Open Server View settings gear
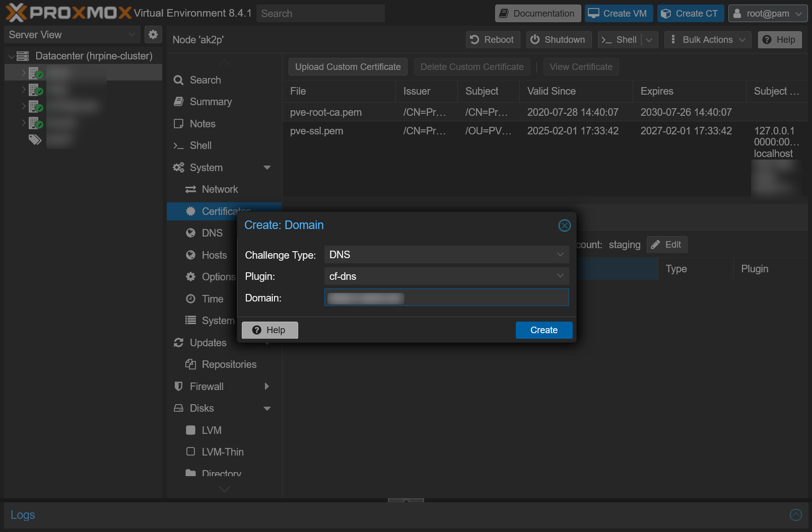The width and height of the screenshot is (812, 532). click(x=153, y=34)
